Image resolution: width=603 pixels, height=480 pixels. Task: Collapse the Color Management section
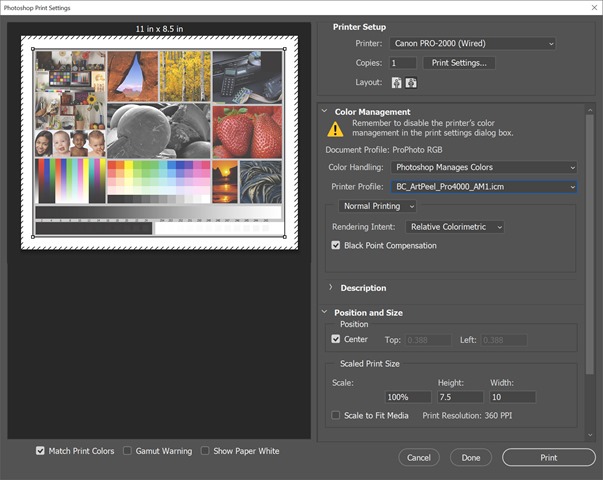coord(325,112)
